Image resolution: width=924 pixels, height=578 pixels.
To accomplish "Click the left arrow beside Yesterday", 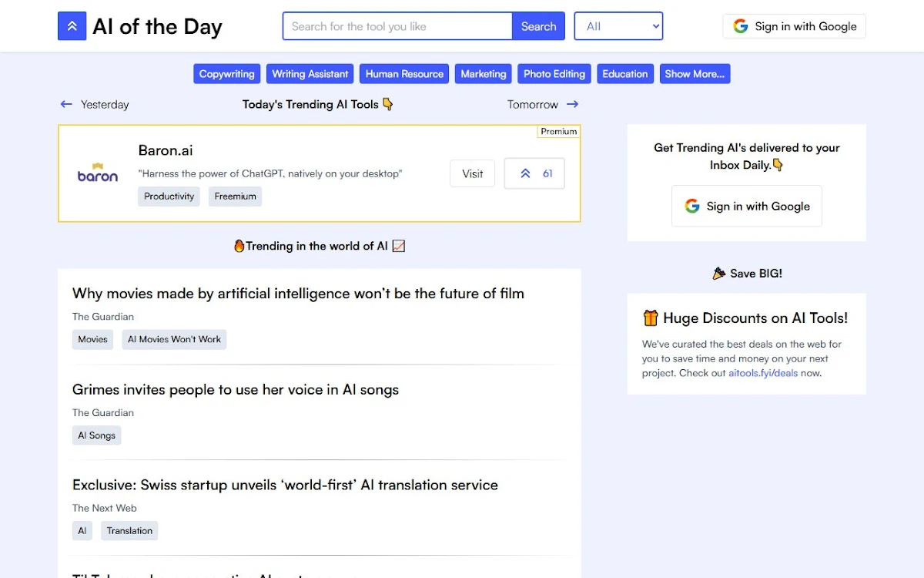I will coord(66,104).
